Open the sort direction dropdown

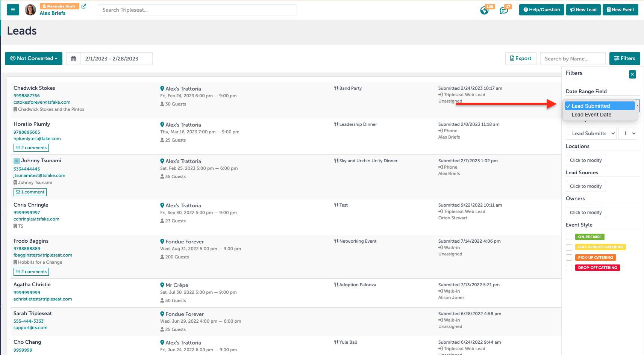click(x=628, y=133)
